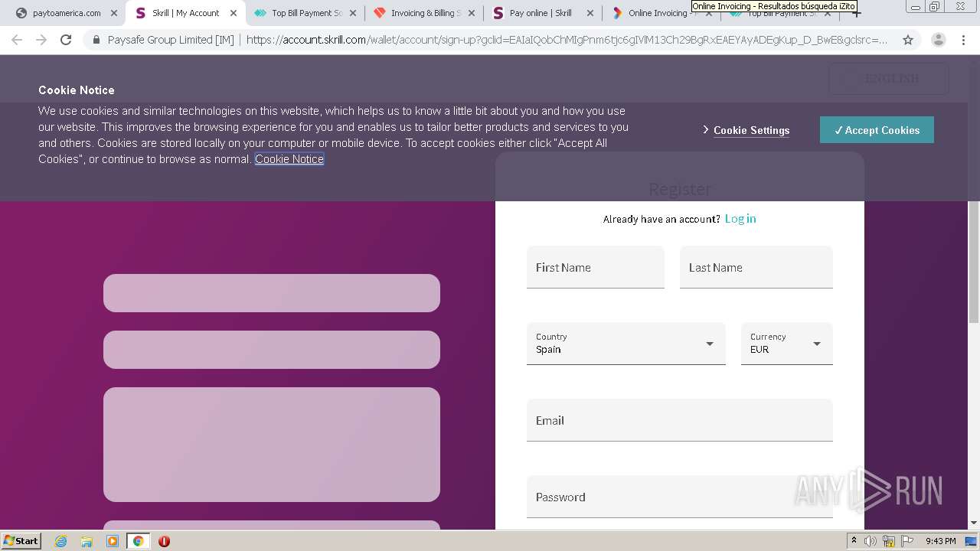View the site security padlock info
The image size is (980, 551).
[96, 40]
